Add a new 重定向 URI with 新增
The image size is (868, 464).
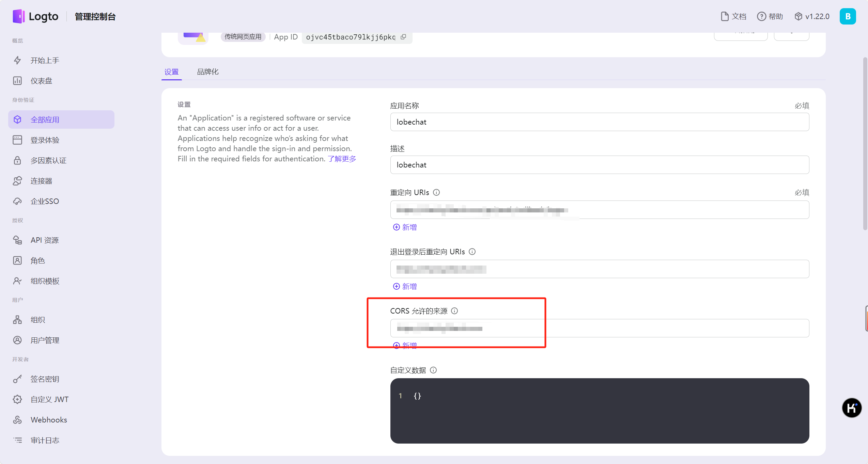tap(405, 227)
